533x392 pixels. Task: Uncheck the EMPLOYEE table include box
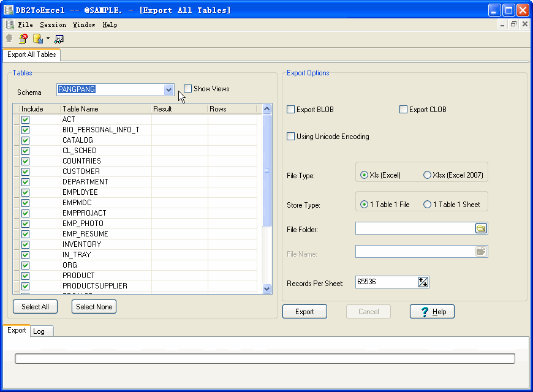pos(26,192)
